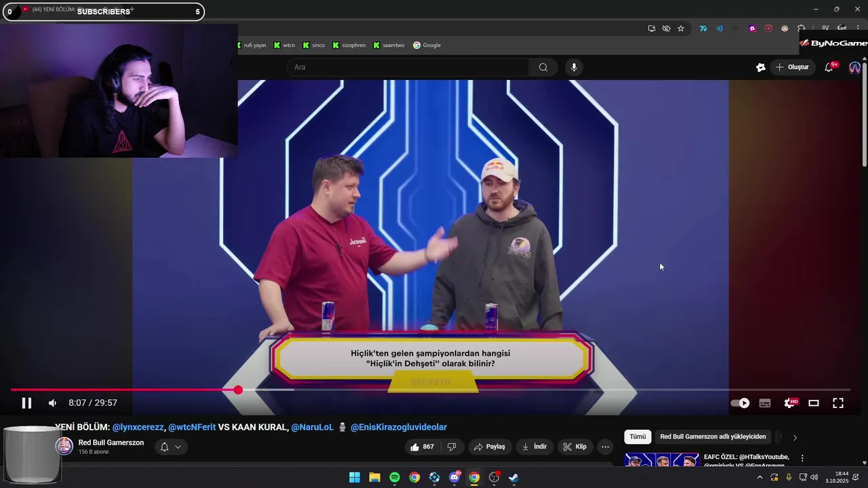Open options menu for EAFC ÖZEL video
Viewport: 868px width, 488px height.
[802, 458]
